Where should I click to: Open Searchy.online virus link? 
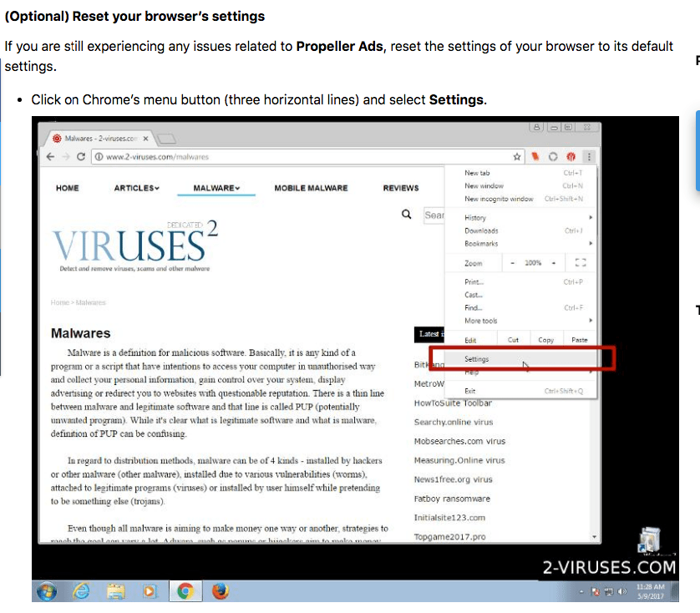(454, 422)
